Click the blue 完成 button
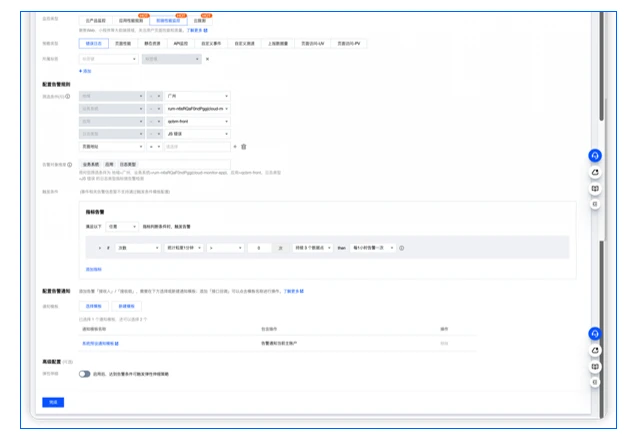This screenshot has width=633, height=442. (53, 402)
